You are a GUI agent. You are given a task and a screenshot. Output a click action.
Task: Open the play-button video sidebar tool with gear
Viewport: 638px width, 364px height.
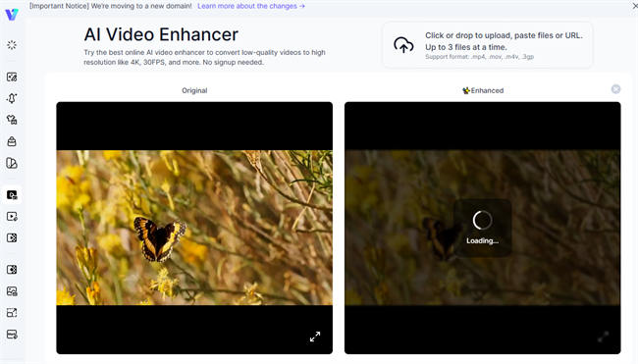point(12,217)
